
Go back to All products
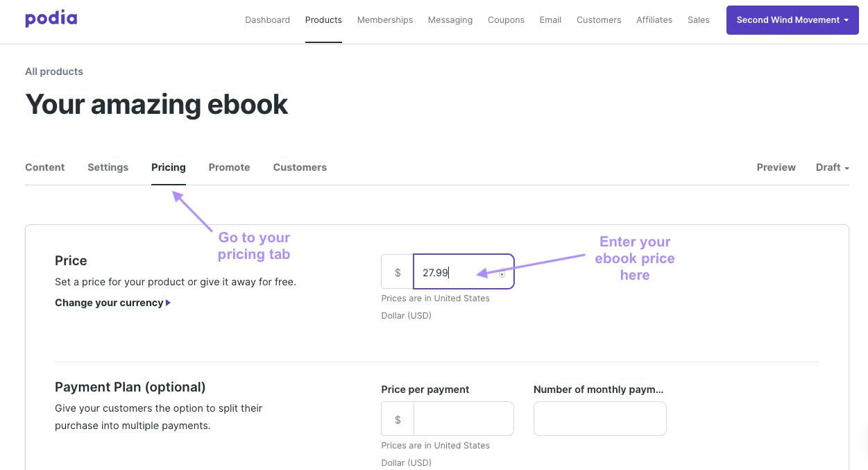click(x=54, y=72)
